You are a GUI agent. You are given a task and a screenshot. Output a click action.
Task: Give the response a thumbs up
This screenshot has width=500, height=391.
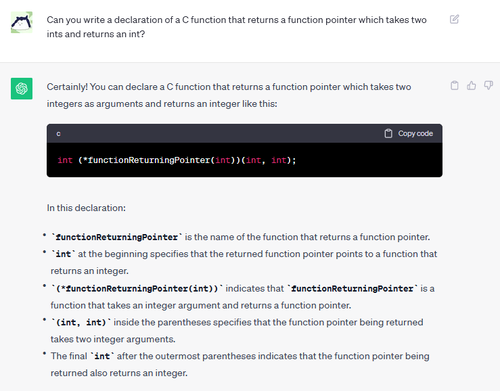(x=471, y=86)
